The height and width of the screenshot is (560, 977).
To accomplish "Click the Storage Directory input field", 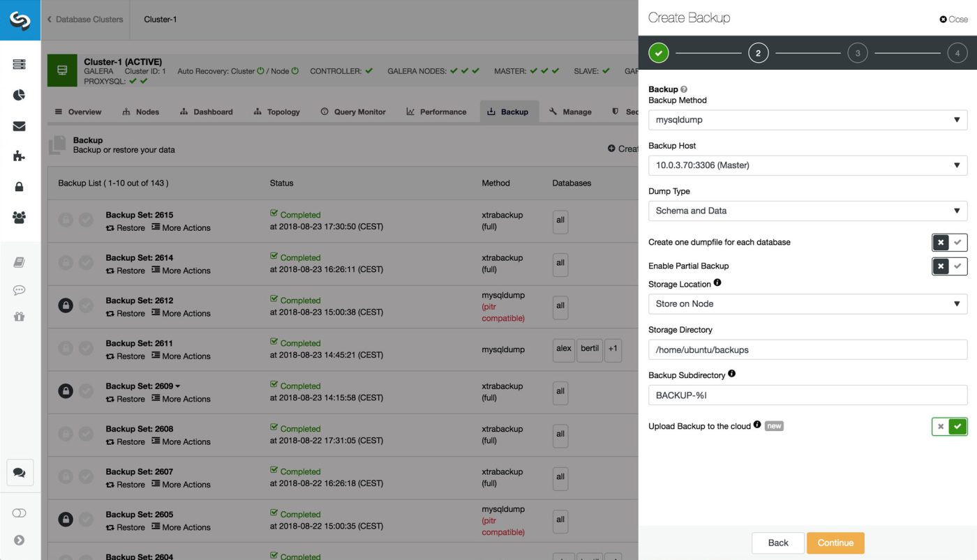I will pyautogui.click(x=807, y=349).
